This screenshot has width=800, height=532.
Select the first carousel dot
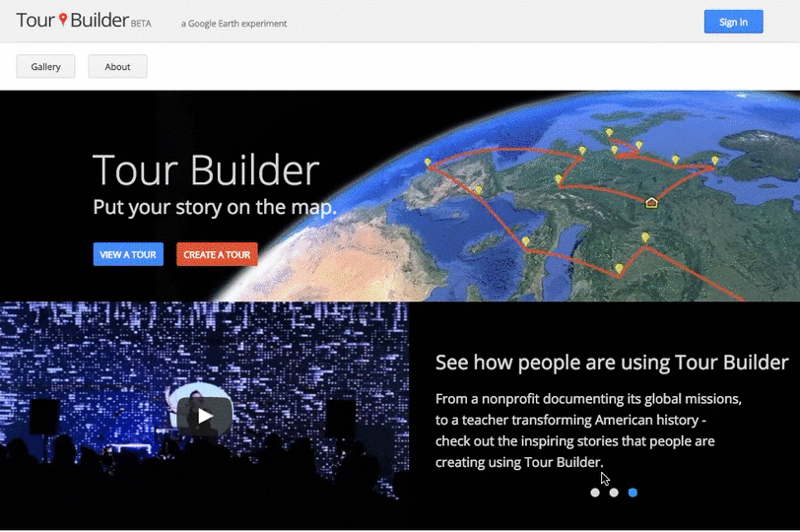click(595, 493)
